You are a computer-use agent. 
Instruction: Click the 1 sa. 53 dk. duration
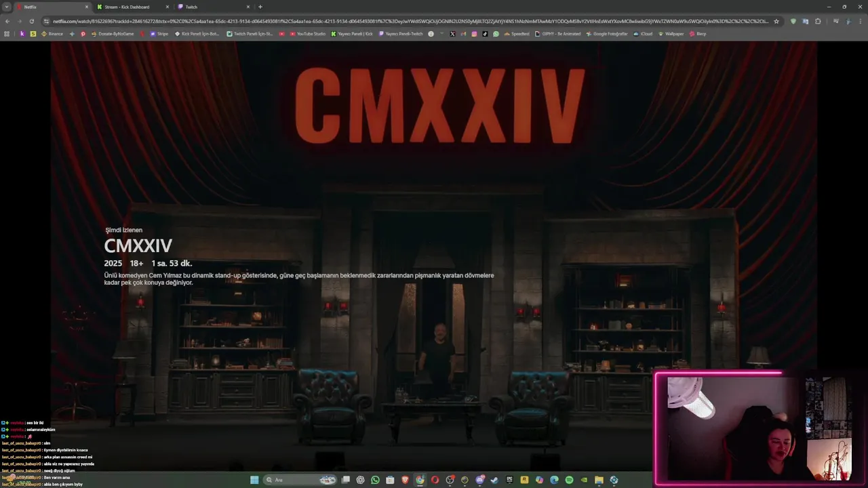(172, 263)
